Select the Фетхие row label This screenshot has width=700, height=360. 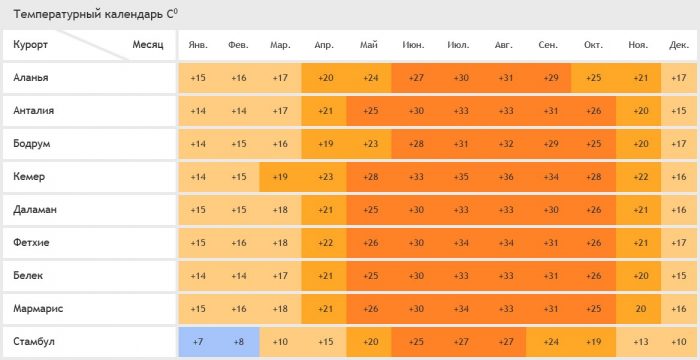pyautogui.click(x=31, y=243)
